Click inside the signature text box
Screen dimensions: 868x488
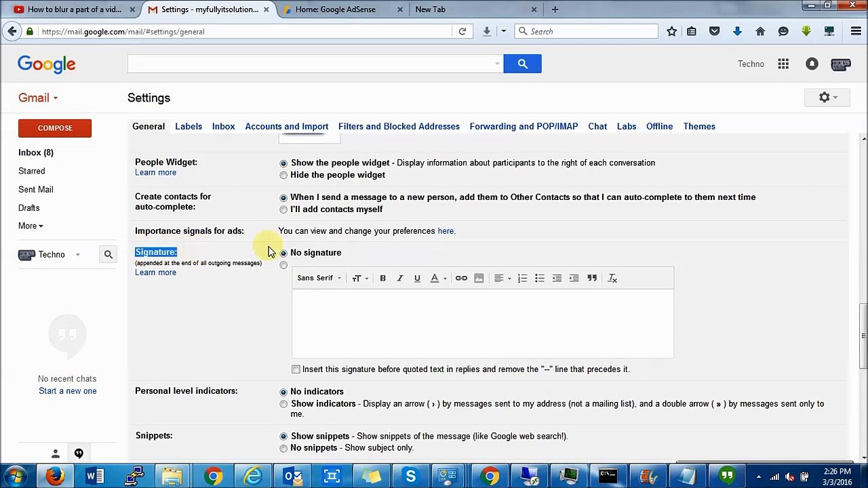483,323
